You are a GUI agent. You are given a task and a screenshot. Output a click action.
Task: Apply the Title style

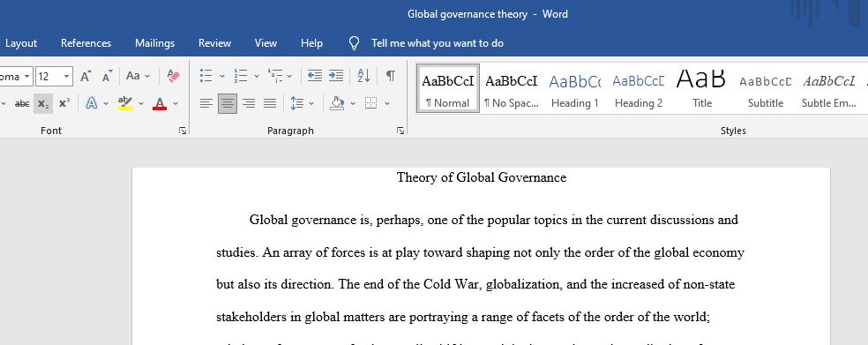coord(702,88)
